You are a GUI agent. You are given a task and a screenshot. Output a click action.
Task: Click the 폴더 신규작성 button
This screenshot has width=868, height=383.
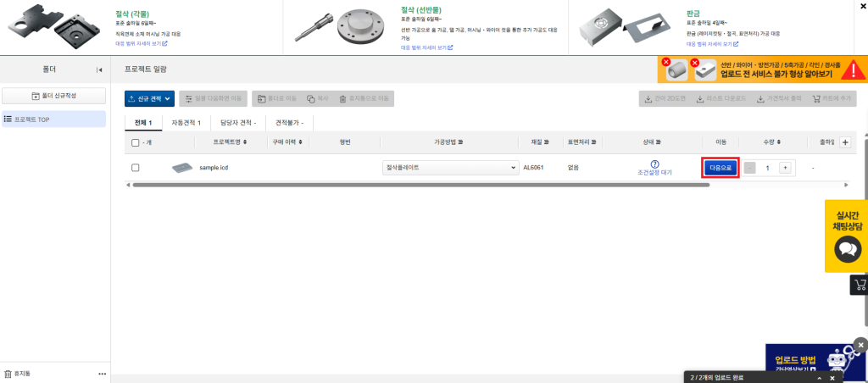(x=54, y=95)
